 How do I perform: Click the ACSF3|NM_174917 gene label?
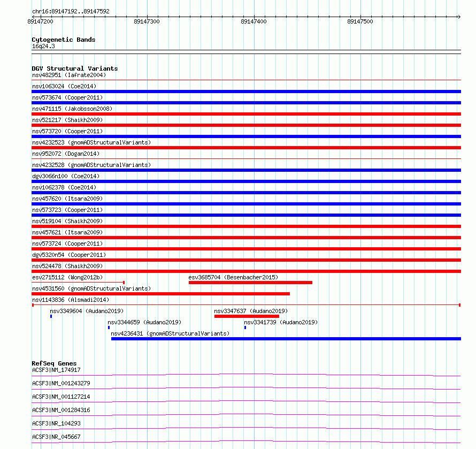(x=56, y=370)
